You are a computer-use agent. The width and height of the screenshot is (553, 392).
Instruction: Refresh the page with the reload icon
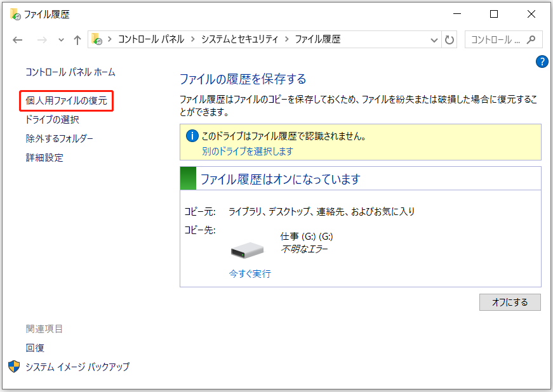(x=450, y=40)
